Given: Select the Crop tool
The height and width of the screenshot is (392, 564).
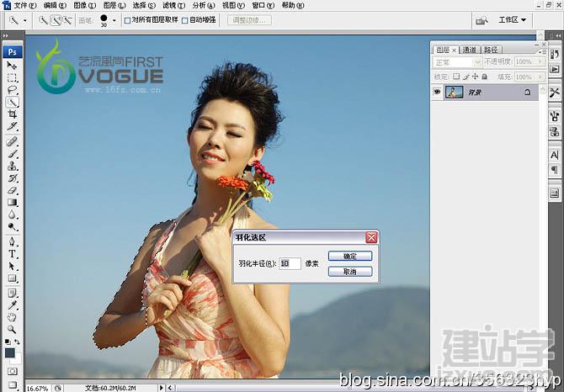Looking at the screenshot, I should point(12,114).
